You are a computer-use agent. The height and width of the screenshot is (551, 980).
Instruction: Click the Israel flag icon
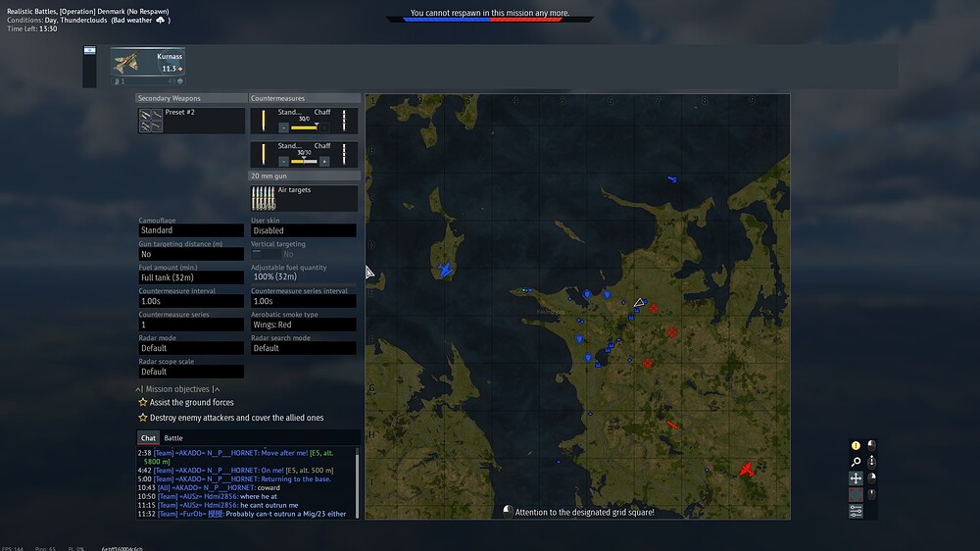pos(90,50)
